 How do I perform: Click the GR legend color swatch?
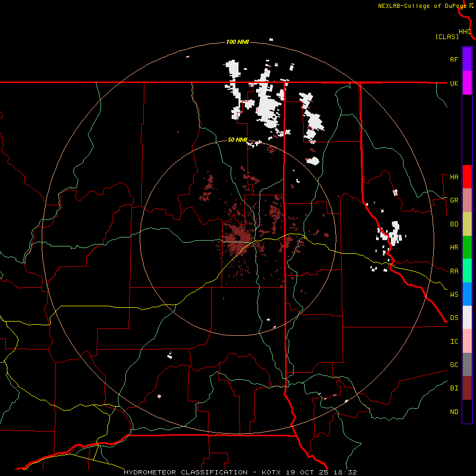click(x=467, y=200)
